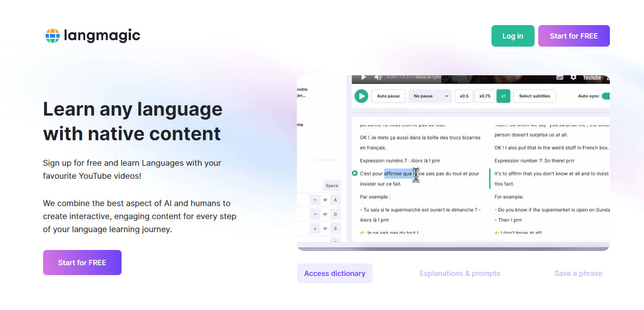
Task: Click the YouTube logo in the player
Action: [x=592, y=77]
